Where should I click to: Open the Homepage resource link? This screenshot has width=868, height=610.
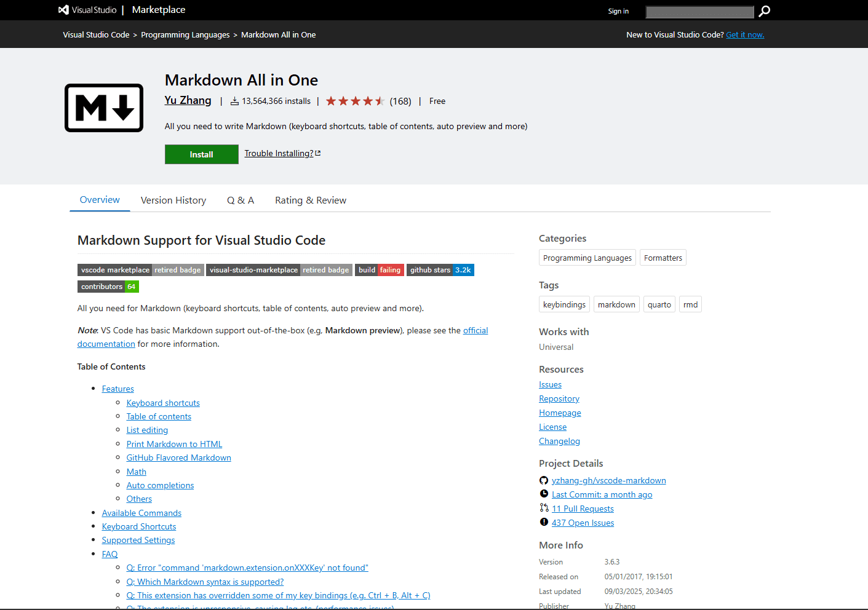[560, 413]
